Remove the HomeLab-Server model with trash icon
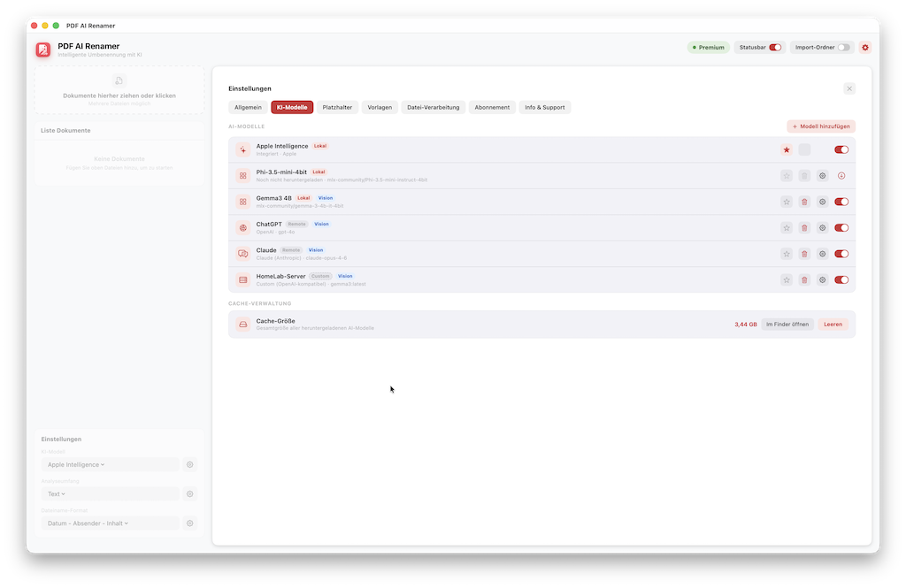The height and width of the screenshot is (588, 906). pos(804,279)
